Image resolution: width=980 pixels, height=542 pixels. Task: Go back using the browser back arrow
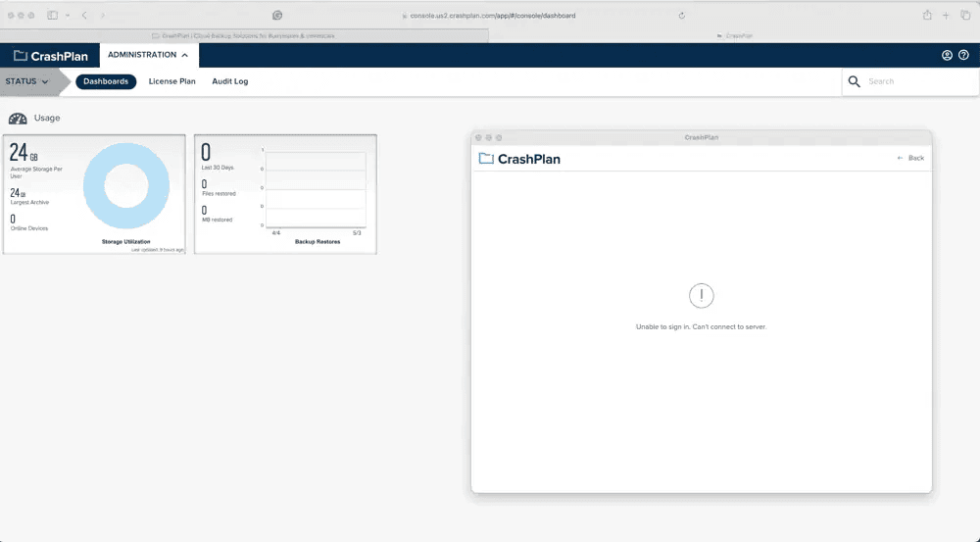pyautogui.click(x=84, y=16)
